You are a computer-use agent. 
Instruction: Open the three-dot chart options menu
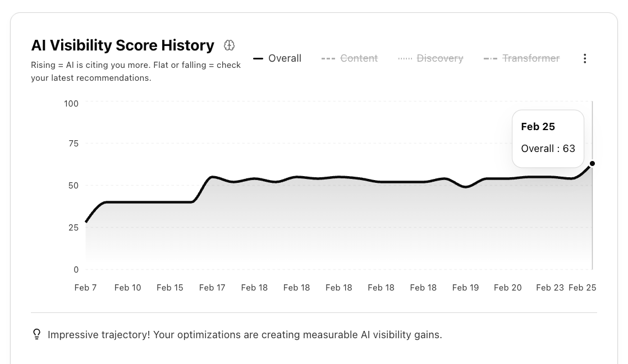(x=585, y=58)
